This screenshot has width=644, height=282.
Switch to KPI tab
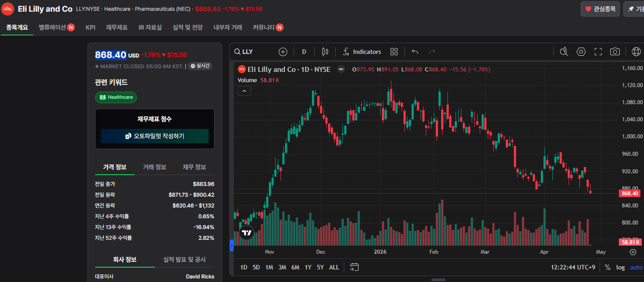coord(91,27)
